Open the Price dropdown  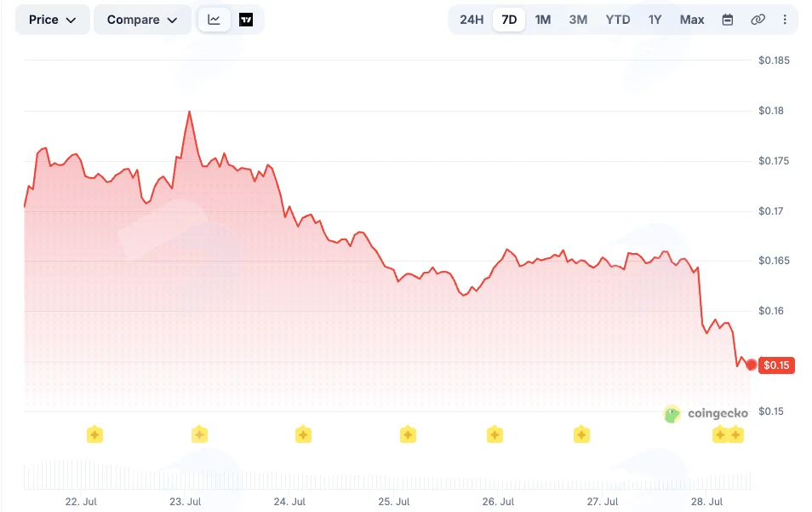[52, 20]
